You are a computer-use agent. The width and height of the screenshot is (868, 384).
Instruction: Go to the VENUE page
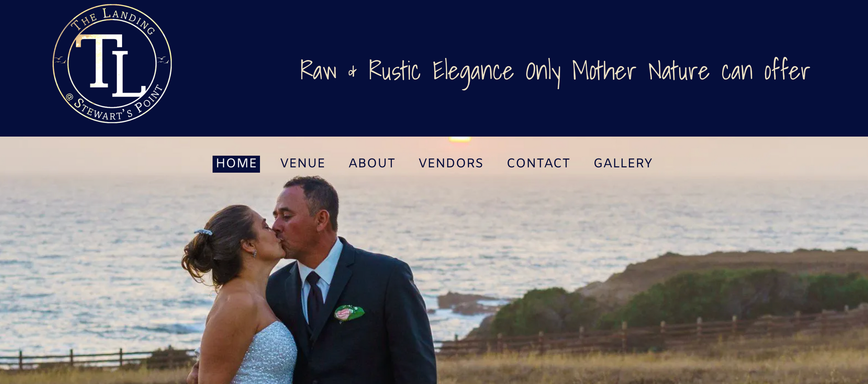tap(302, 163)
